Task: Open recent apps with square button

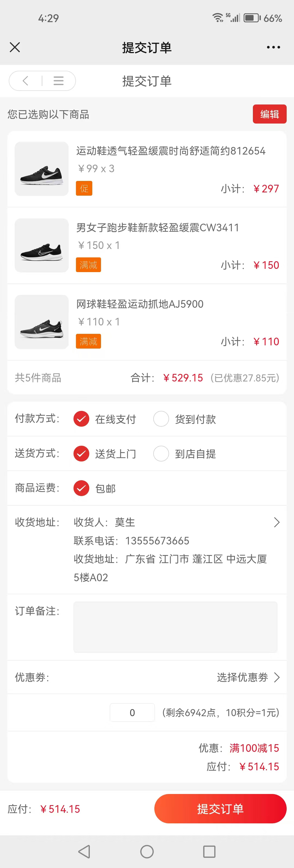Action: coord(209,851)
